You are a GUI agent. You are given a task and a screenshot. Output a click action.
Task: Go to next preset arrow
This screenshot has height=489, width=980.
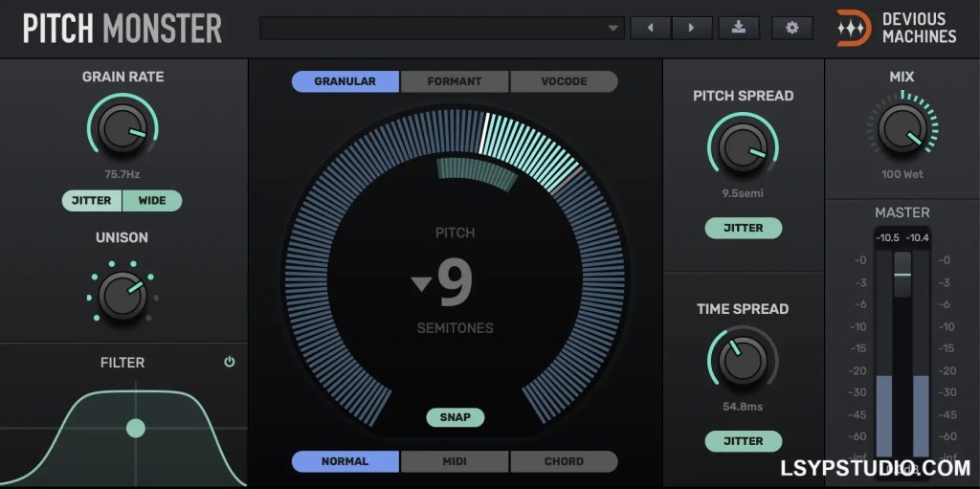(x=691, y=28)
